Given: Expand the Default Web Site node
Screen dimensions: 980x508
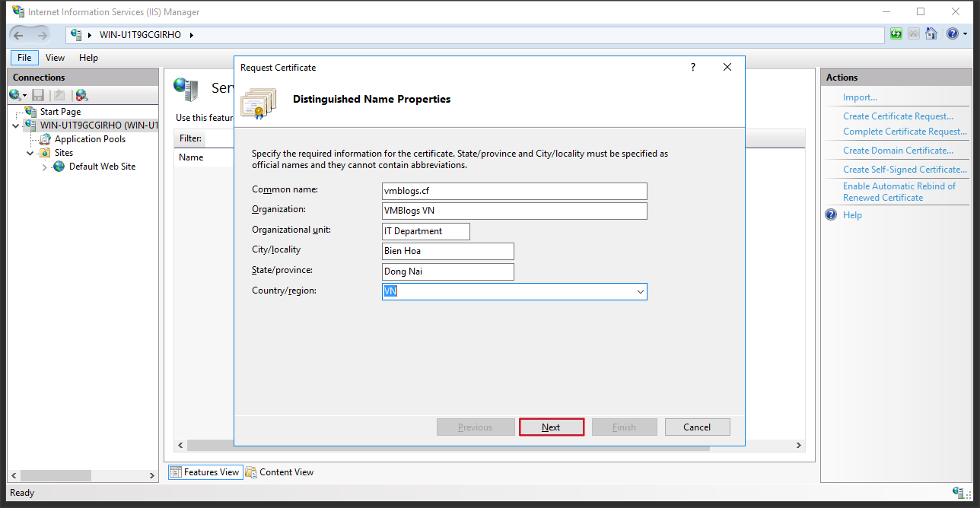Looking at the screenshot, I should [x=45, y=167].
